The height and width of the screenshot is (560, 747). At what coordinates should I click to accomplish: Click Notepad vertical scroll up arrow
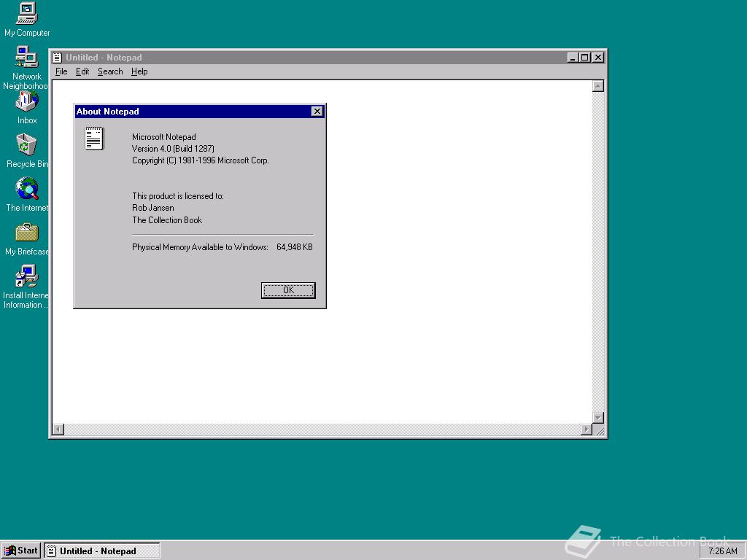598,86
